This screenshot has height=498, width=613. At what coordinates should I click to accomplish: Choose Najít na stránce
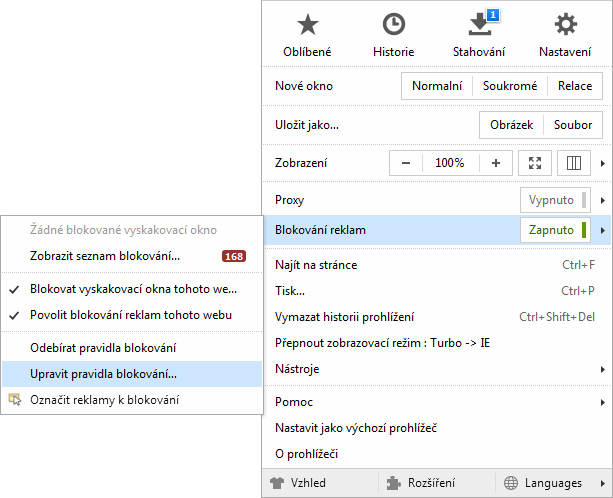316,265
